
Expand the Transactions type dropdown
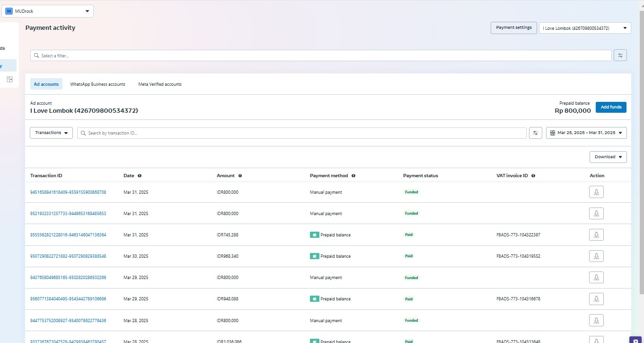51,133
